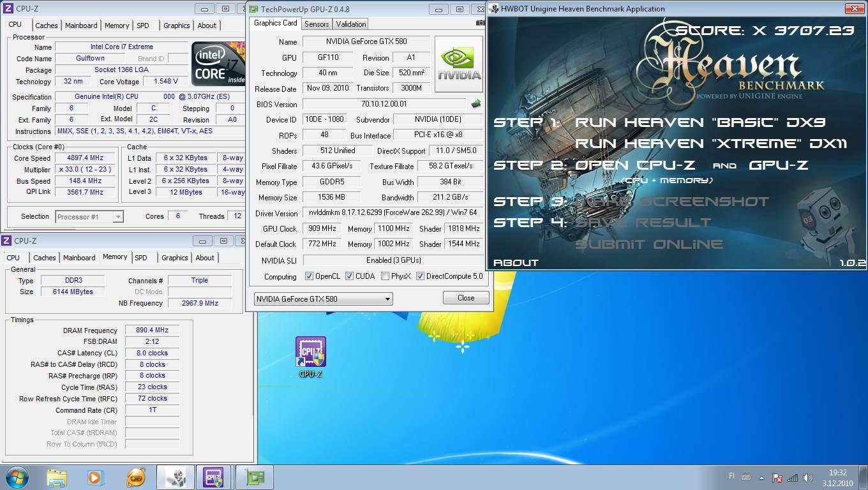Screen dimensions: 868x490
Task: Open the network signal tray icon
Action: pos(793,477)
